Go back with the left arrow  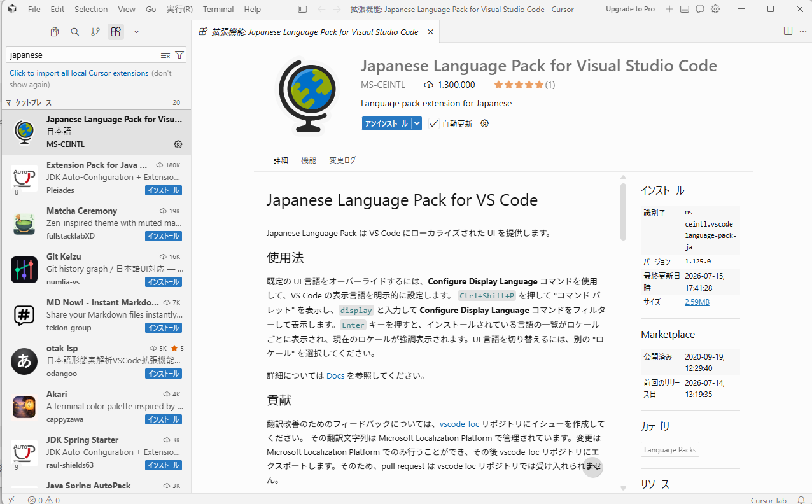point(321,10)
